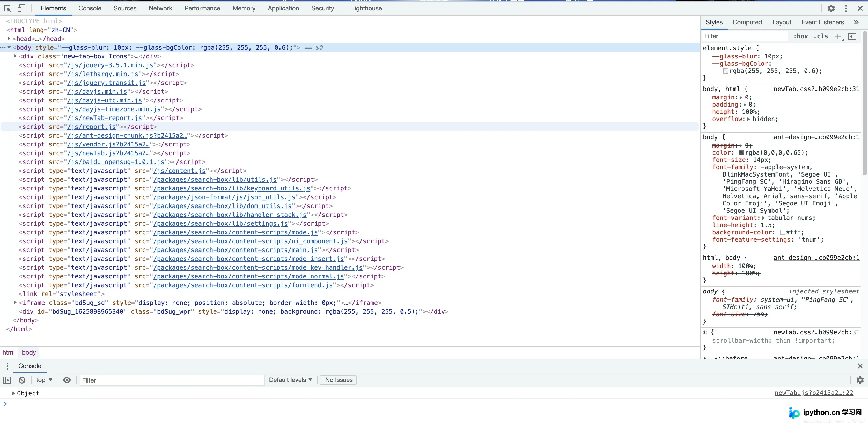Activate the inspect element picker icon
This screenshot has width=868, height=426.
[x=8, y=9]
